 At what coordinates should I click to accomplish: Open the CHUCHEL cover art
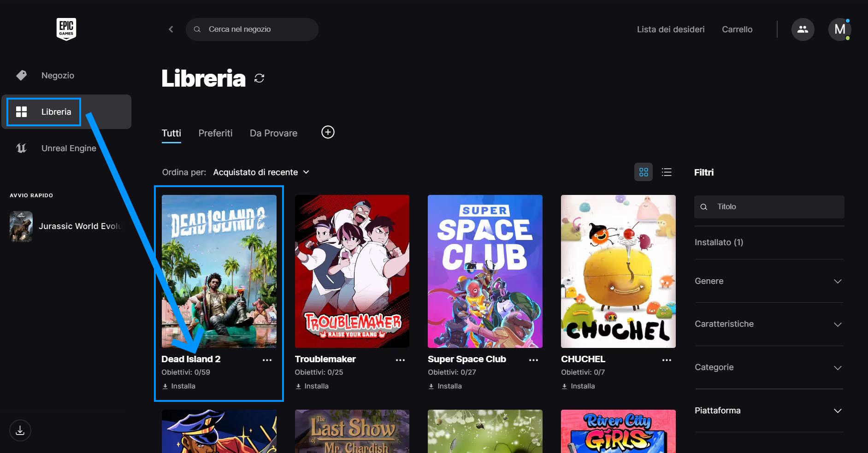tap(618, 271)
